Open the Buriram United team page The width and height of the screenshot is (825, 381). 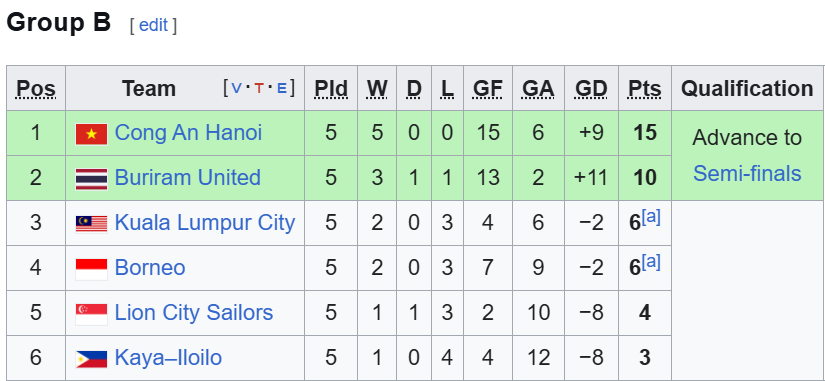[188, 177]
